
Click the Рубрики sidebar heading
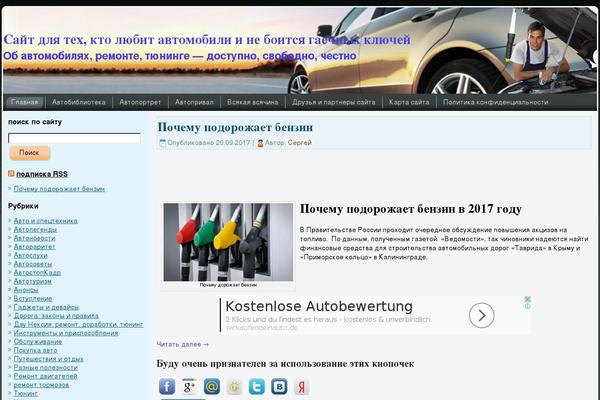click(23, 206)
